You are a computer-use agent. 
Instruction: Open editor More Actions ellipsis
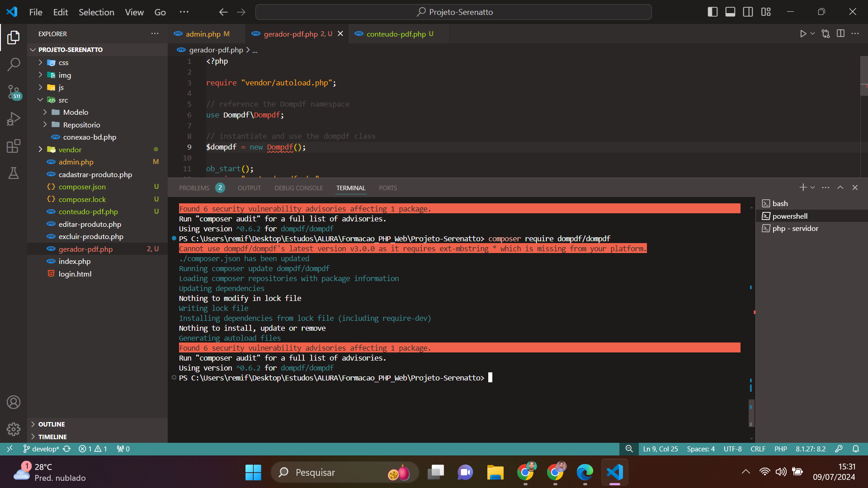(855, 34)
